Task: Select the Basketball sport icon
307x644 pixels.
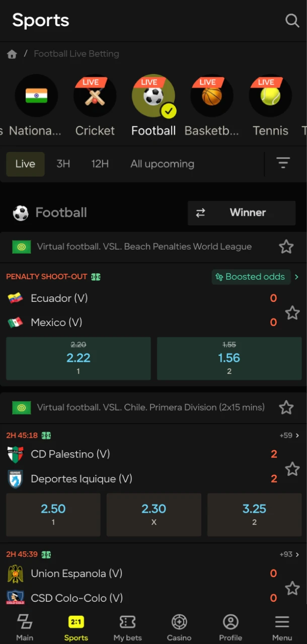Action: pyautogui.click(x=211, y=96)
